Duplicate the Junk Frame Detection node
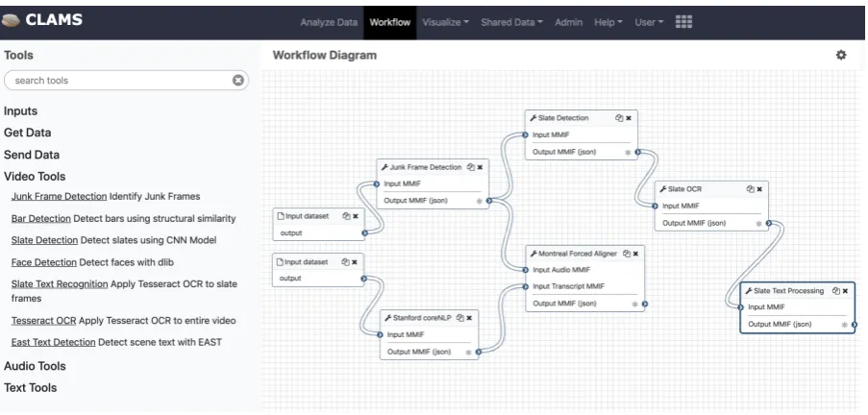Viewport: 868px width, 415px height. coord(471,167)
